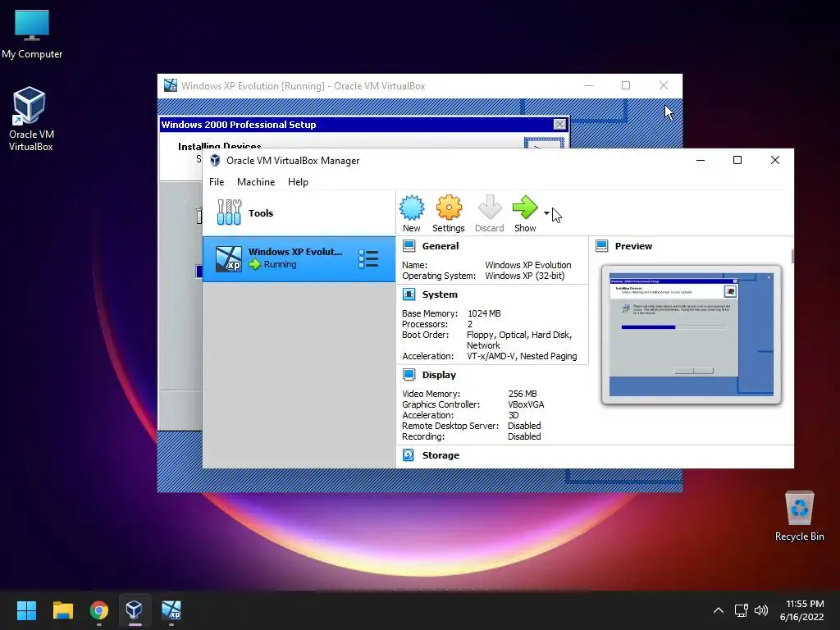Click the Discard toolbar icon
This screenshot has height=630, width=840.
(490, 208)
